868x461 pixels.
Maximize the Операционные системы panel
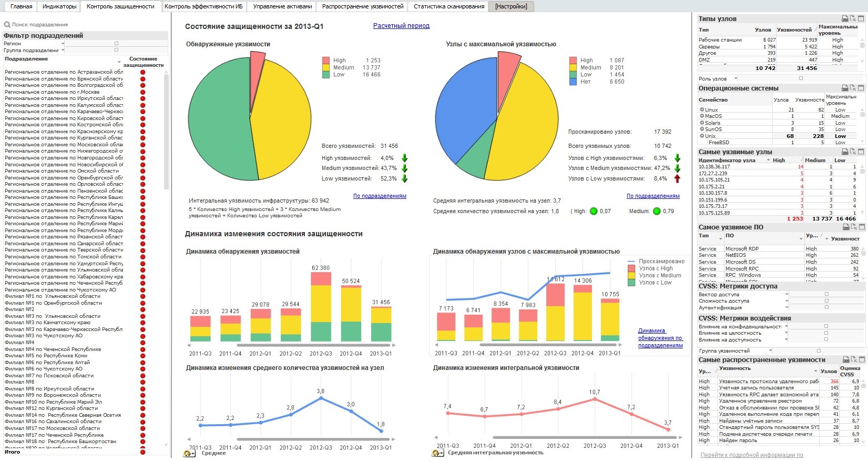click(861, 88)
